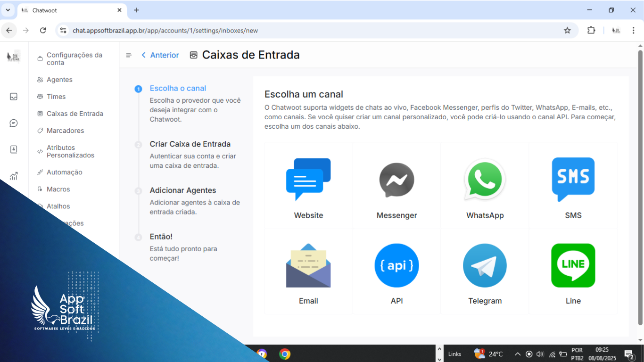Open notification center in taskbar
This screenshot has width=644, height=362.
click(629, 354)
